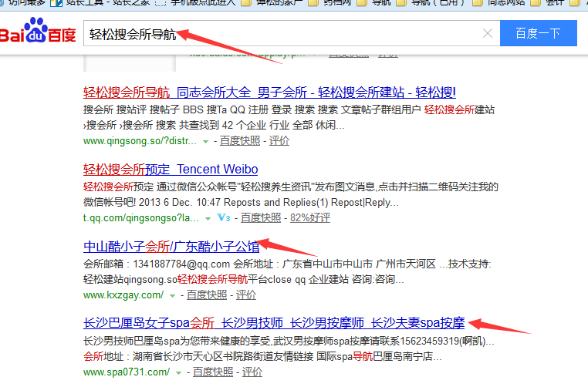Click 评价 for the spa0731.com result

pyautogui.click(x=252, y=372)
